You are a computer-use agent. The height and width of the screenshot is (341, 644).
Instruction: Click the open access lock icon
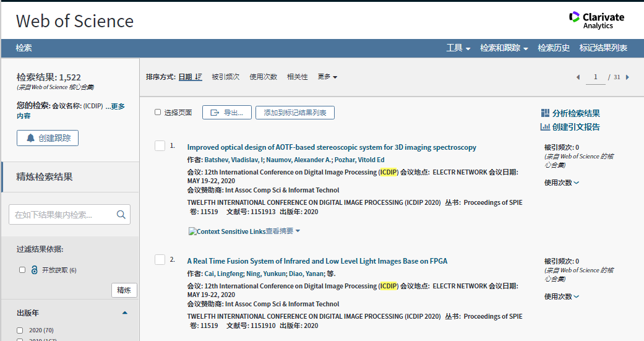35,270
